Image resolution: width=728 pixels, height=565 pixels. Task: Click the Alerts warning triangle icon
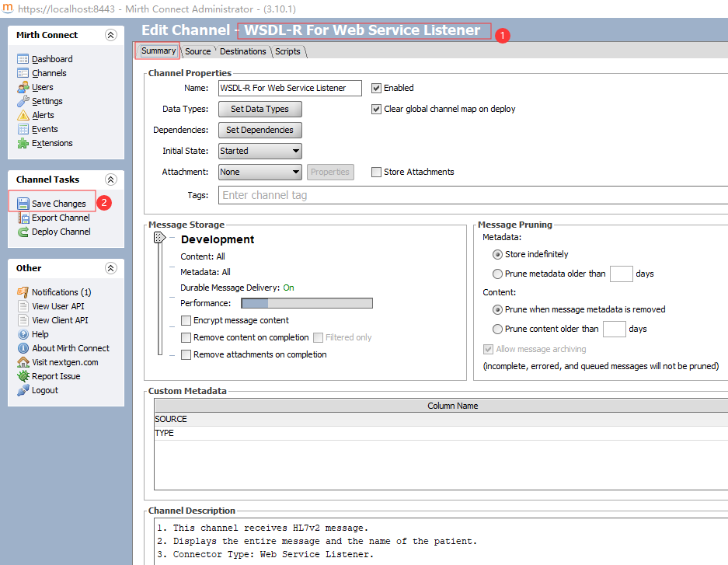23,115
